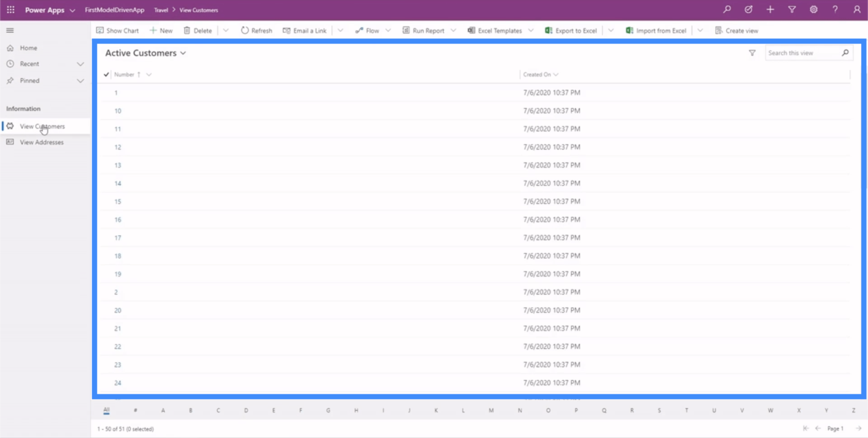Toggle select-all checkmark in grid header
The width and height of the screenshot is (868, 438).
106,74
